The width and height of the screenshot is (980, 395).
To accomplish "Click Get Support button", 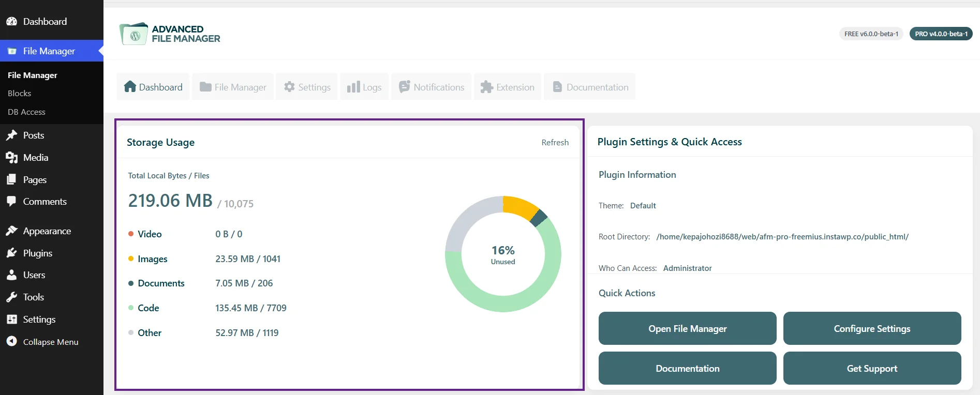I will pyautogui.click(x=872, y=368).
